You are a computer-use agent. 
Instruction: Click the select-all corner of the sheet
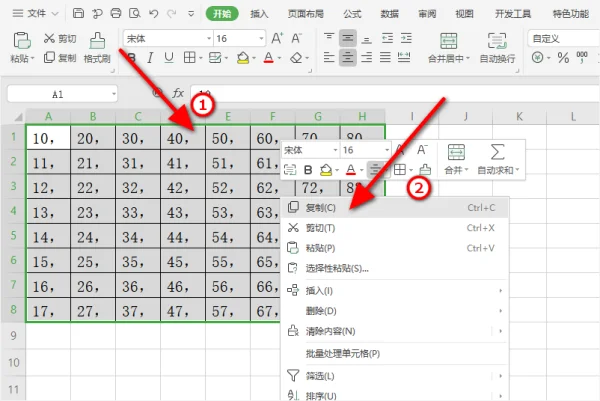[18, 117]
